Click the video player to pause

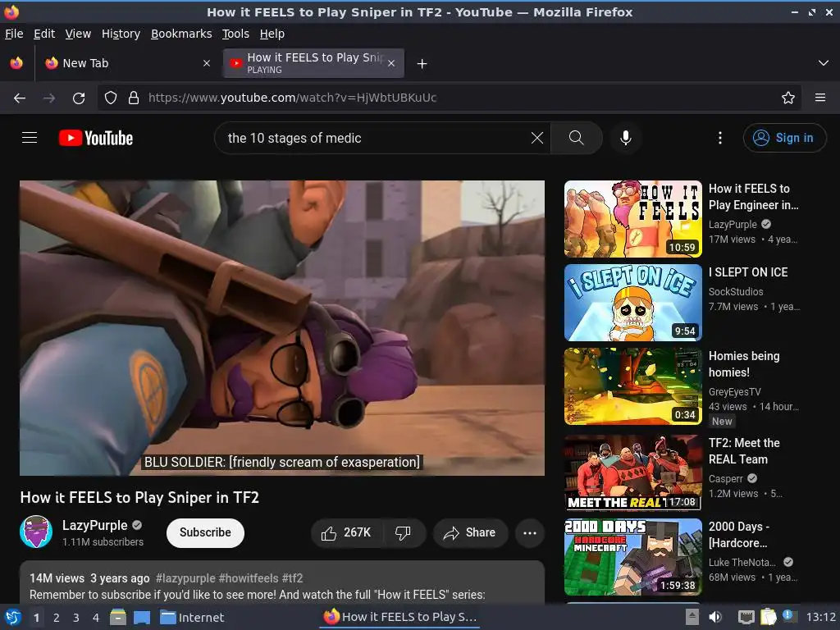point(282,328)
